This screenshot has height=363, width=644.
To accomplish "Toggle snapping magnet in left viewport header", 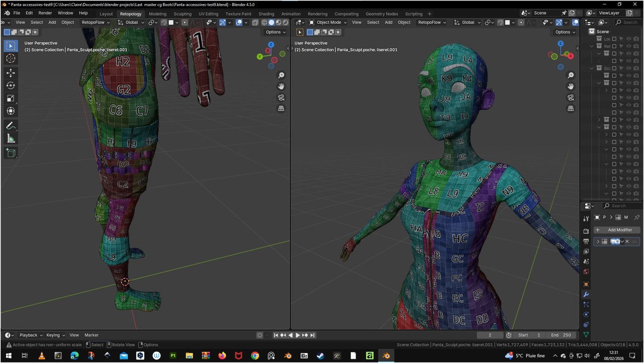I will [164, 23].
